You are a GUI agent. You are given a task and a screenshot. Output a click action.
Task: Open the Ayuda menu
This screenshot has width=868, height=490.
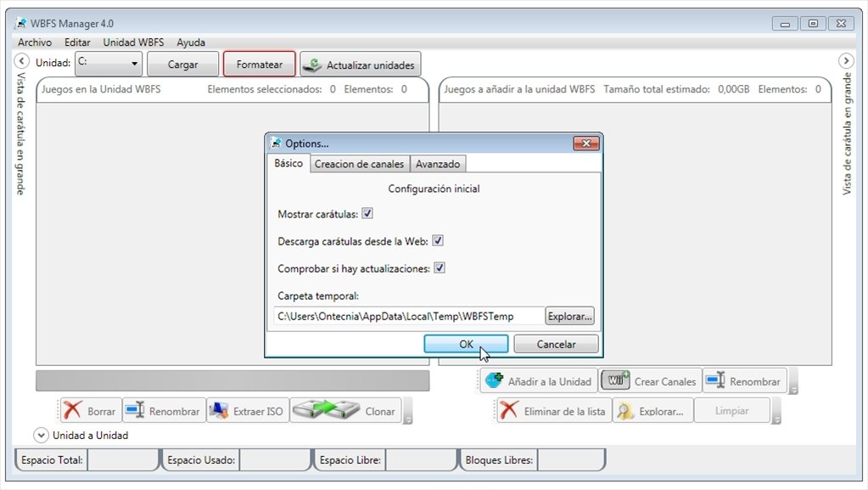tap(191, 42)
